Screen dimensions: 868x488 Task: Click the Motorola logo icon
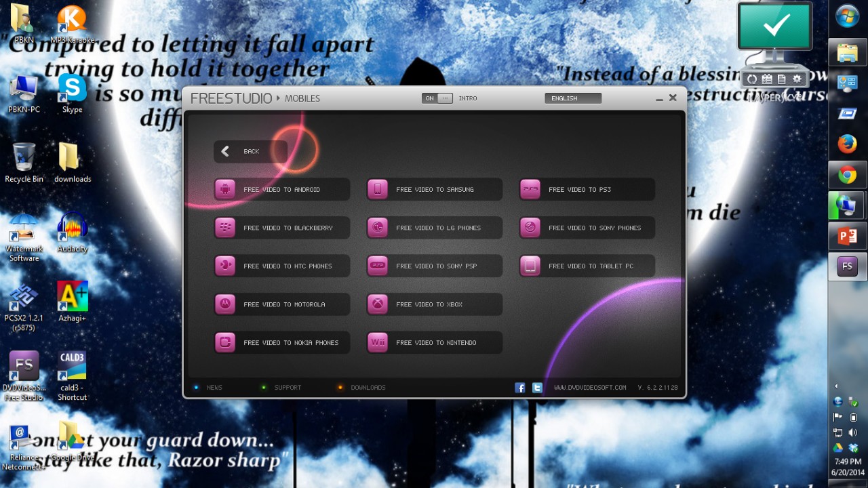point(225,304)
